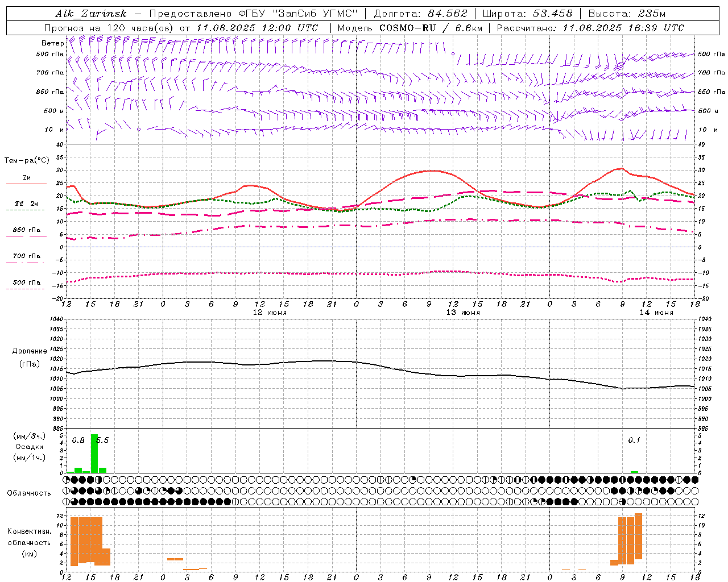
Task: Click the tallest green precipitation bar
Action: pyautogui.click(x=94, y=454)
